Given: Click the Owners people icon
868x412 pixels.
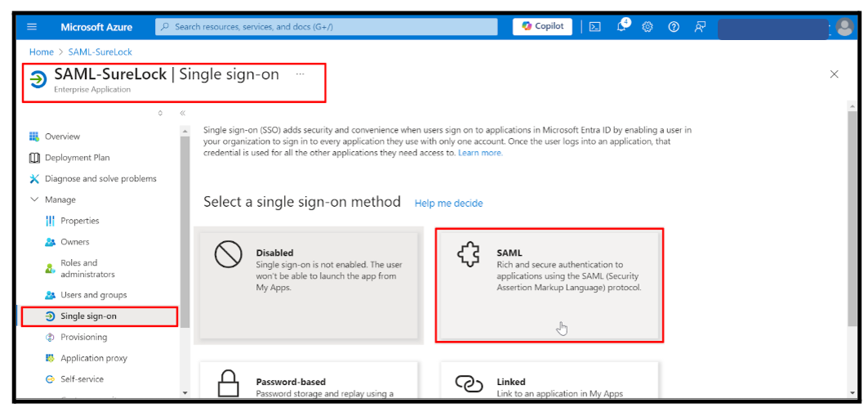Looking at the screenshot, I should point(50,242).
